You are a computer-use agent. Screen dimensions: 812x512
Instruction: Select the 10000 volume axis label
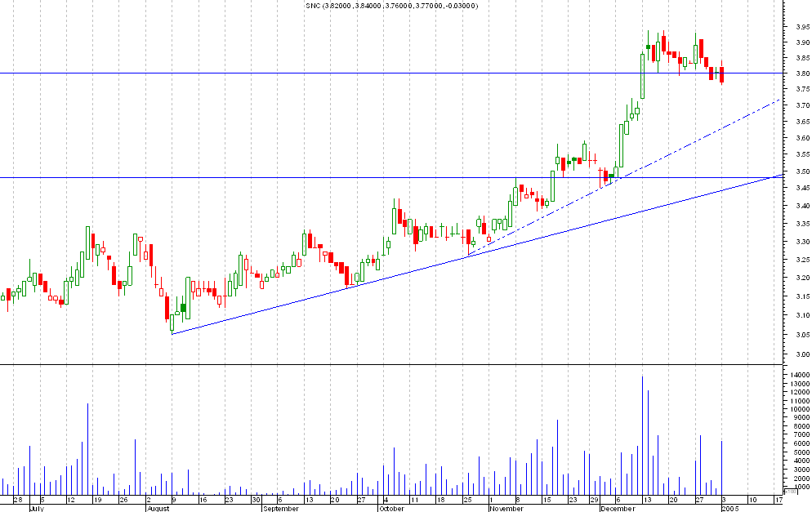click(x=801, y=409)
